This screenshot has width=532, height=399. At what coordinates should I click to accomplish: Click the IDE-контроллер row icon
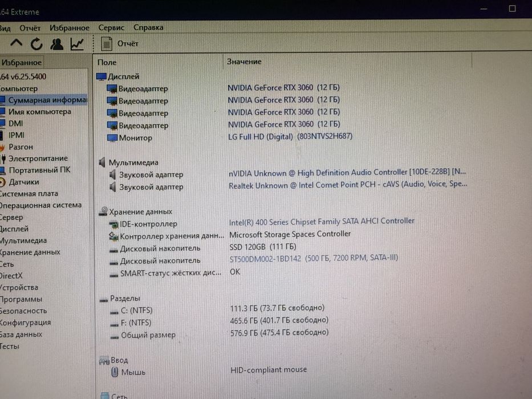pyautogui.click(x=113, y=224)
